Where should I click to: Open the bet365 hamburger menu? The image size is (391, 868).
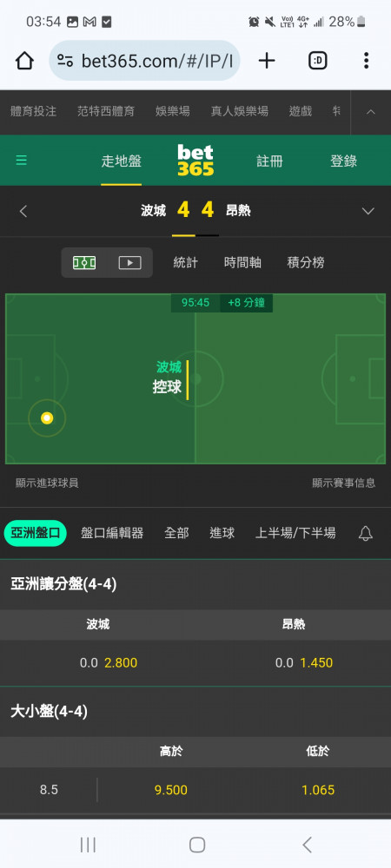tap(21, 161)
